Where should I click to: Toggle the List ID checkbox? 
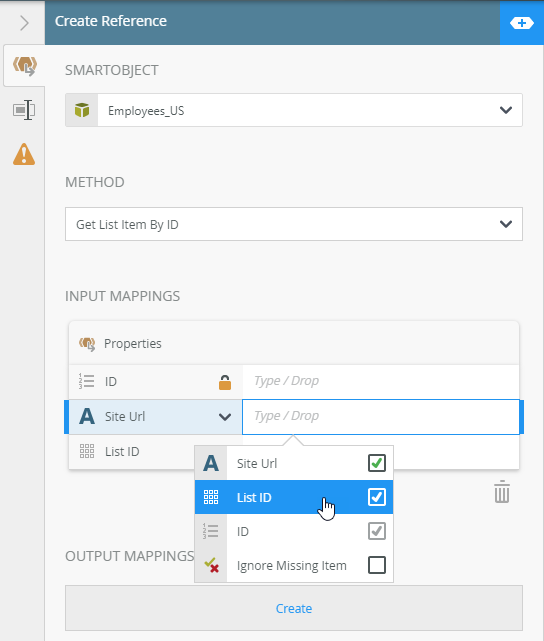pos(376,497)
